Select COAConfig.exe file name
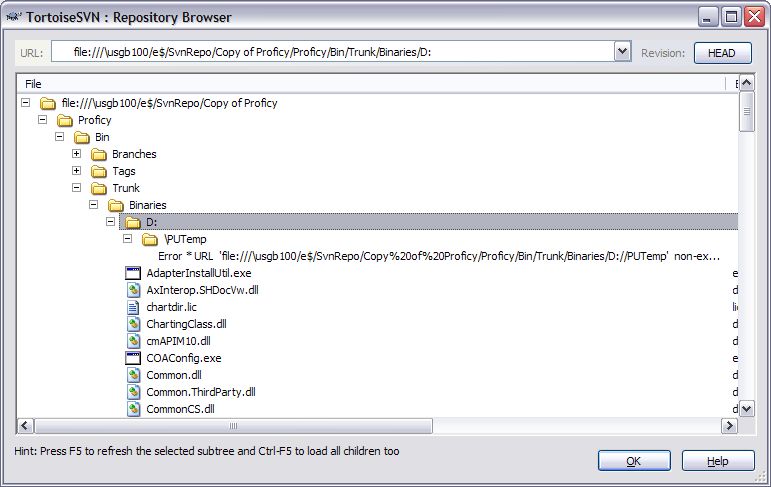 click(184, 358)
